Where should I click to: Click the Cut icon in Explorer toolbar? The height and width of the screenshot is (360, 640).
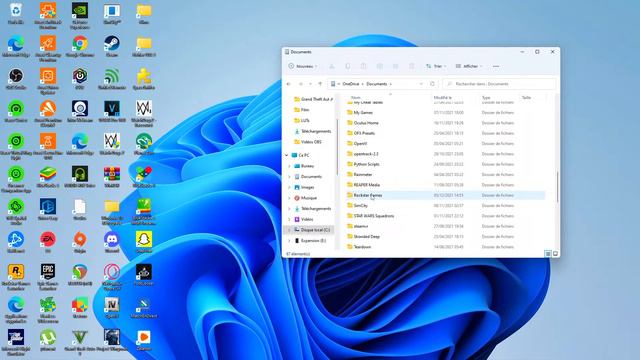click(332, 66)
